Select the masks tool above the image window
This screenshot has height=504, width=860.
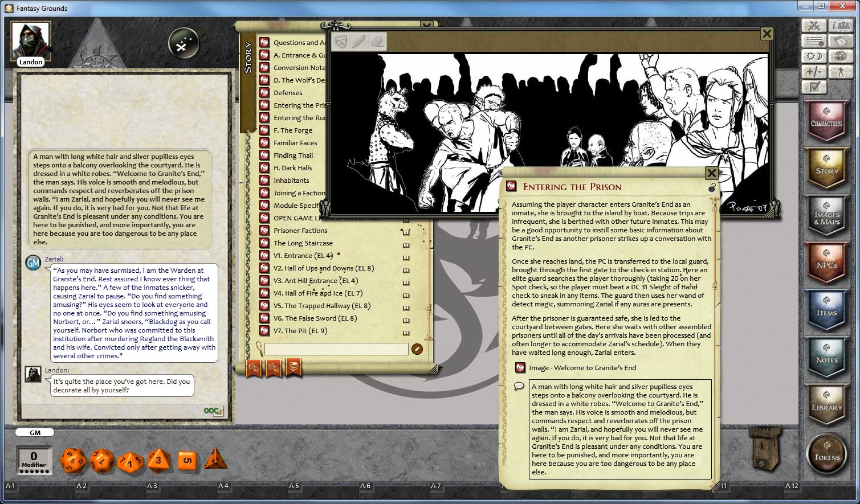[340, 41]
